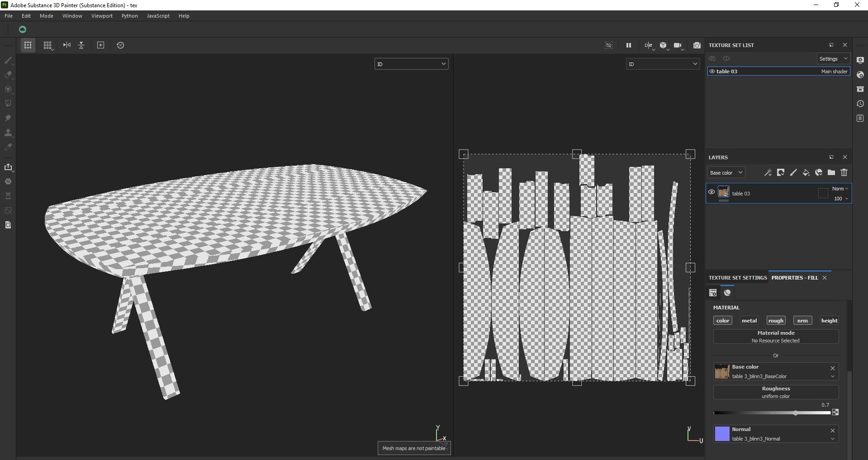Click the Substance S hexagon icon
Viewport: 868px width, 460px height.
click(8, 181)
